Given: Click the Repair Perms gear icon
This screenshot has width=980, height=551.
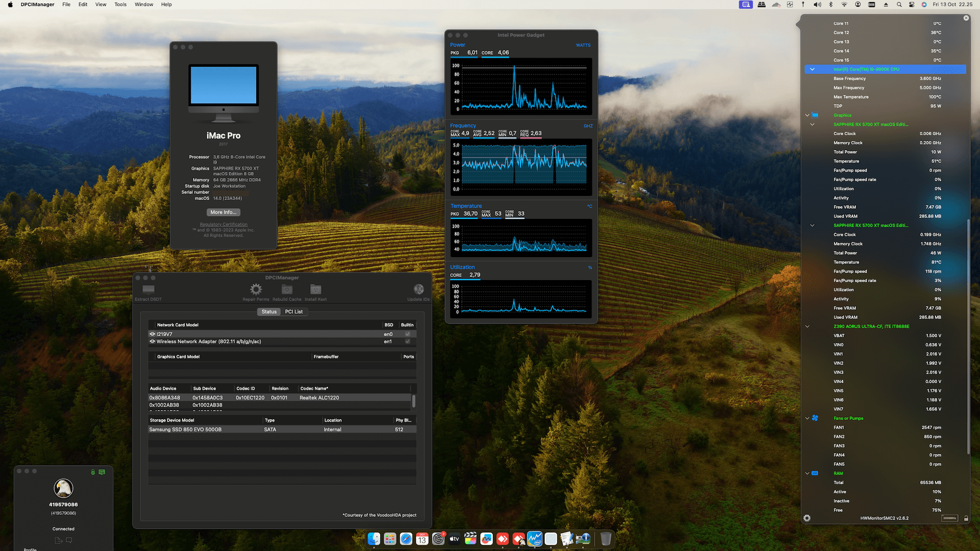Looking at the screenshot, I should point(256,289).
